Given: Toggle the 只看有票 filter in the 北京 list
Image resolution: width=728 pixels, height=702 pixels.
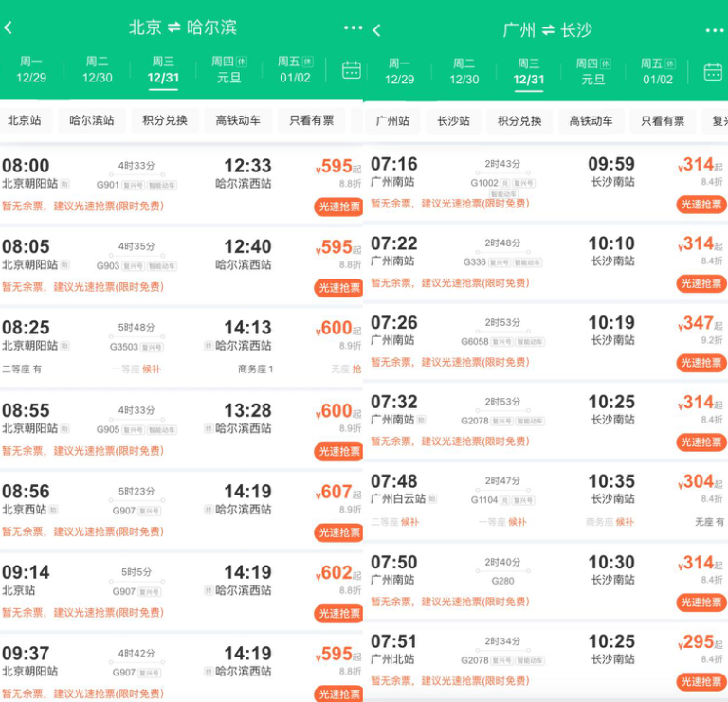Looking at the screenshot, I should click(312, 120).
